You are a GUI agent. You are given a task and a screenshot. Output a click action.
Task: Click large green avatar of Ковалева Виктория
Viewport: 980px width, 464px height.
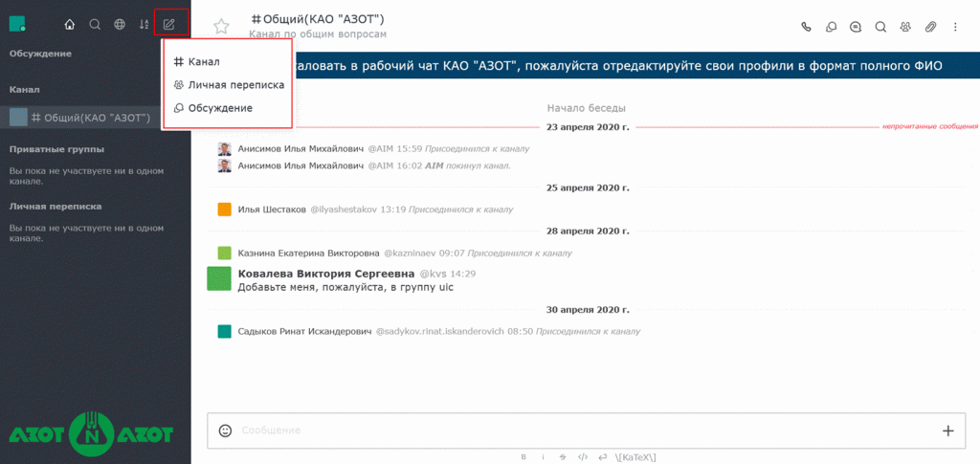219,277
